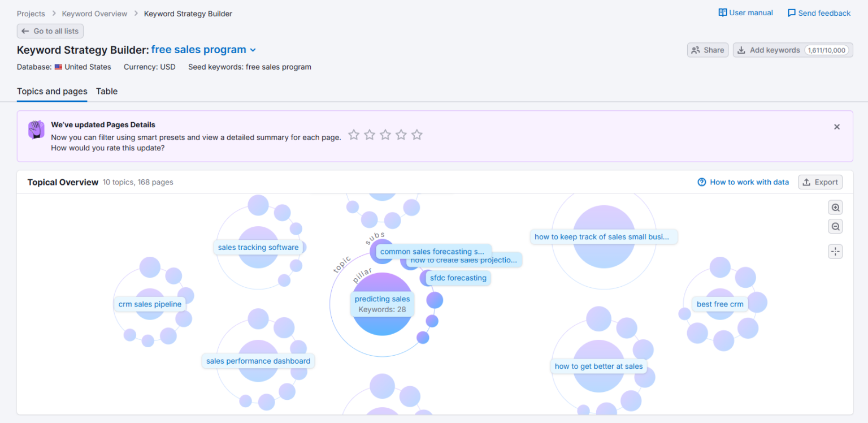Select the Topics and pages tab

coord(52,91)
